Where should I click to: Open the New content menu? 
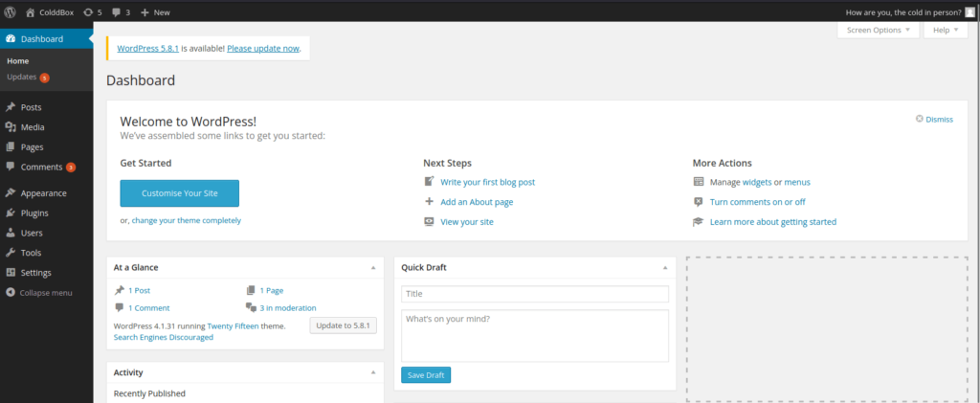[155, 11]
